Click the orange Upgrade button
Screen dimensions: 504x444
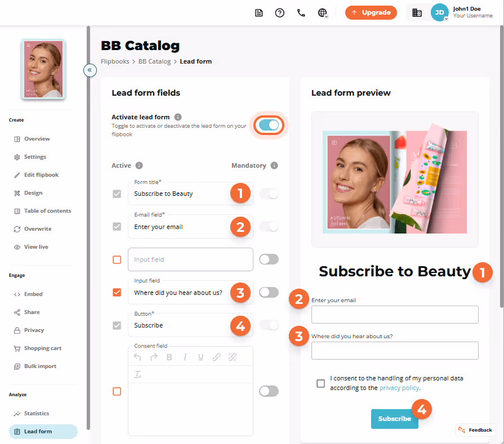pos(371,12)
